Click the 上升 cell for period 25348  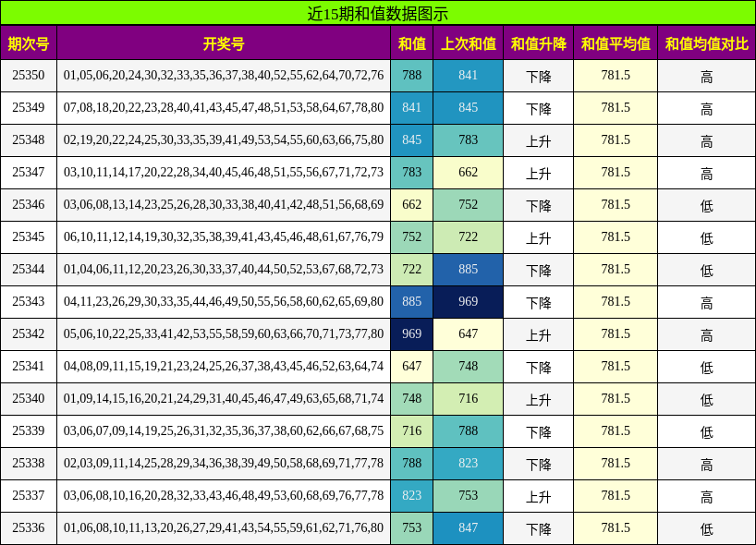point(537,140)
